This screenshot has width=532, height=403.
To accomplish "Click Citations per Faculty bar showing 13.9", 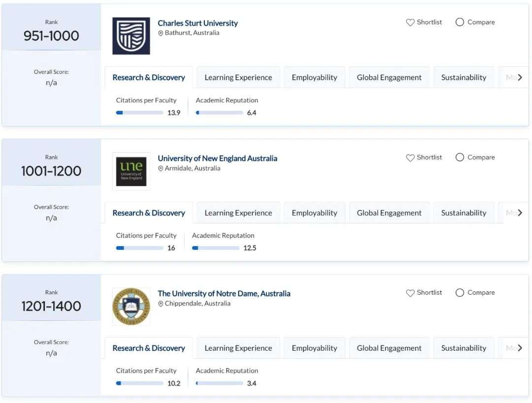I will pos(139,113).
